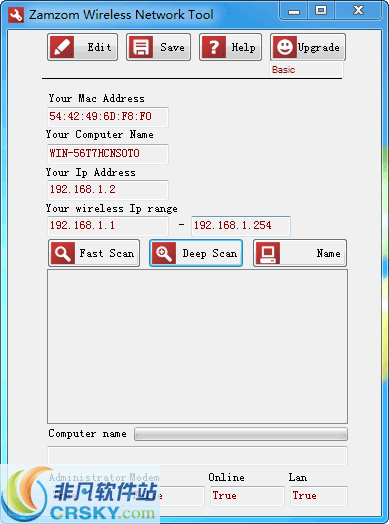
Task: Click the red pencil Edit icon
Action: [x=62, y=47]
